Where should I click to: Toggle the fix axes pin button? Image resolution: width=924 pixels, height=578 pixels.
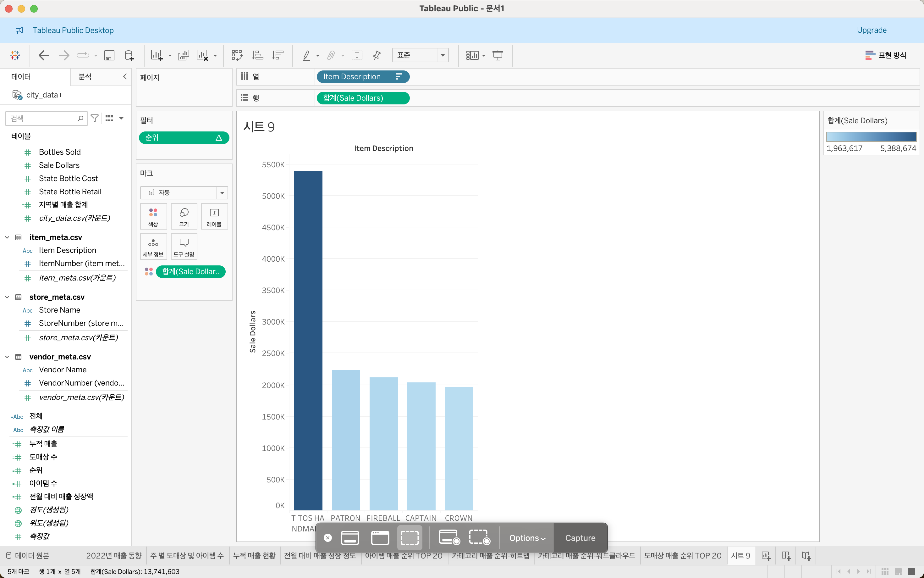[x=377, y=55]
